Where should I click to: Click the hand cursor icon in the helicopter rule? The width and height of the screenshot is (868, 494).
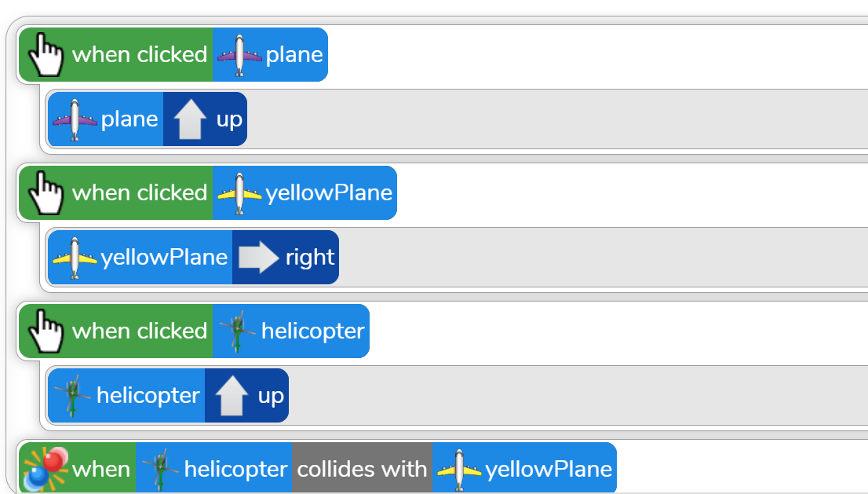(x=45, y=331)
